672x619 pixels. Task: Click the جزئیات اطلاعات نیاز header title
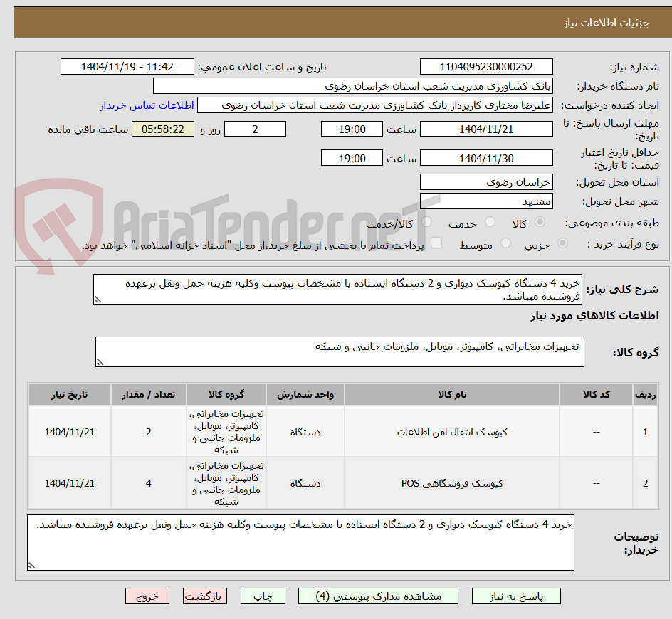(x=607, y=23)
